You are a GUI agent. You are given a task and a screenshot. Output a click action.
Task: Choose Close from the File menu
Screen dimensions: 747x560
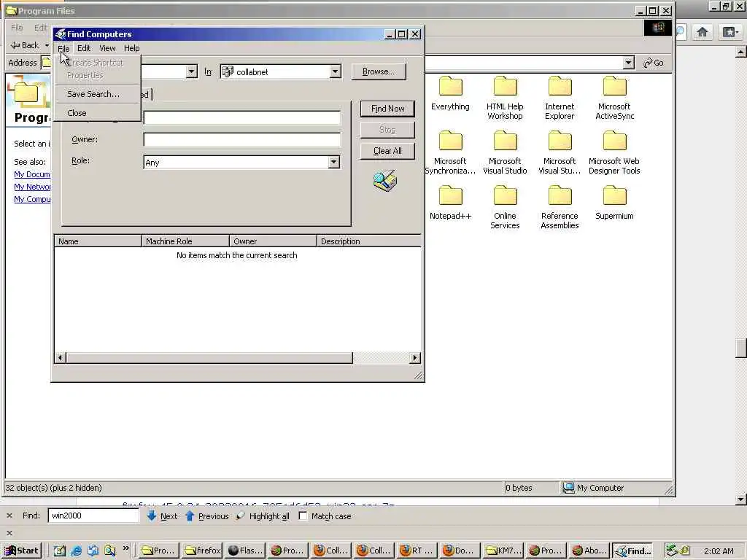[x=98, y=113]
